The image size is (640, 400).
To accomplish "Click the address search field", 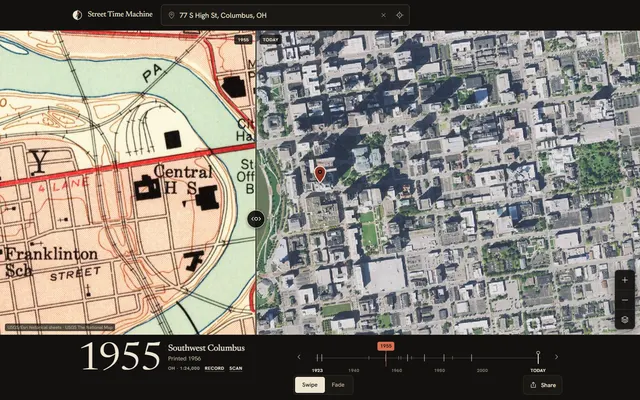I will pyautogui.click(x=285, y=15).
